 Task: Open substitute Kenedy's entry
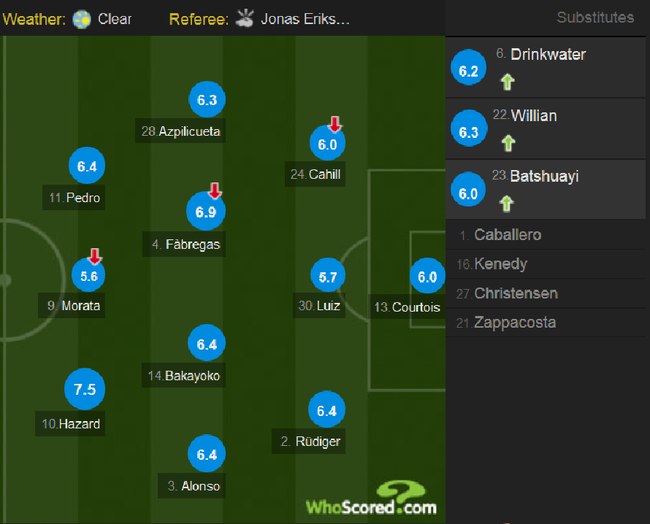546,264
